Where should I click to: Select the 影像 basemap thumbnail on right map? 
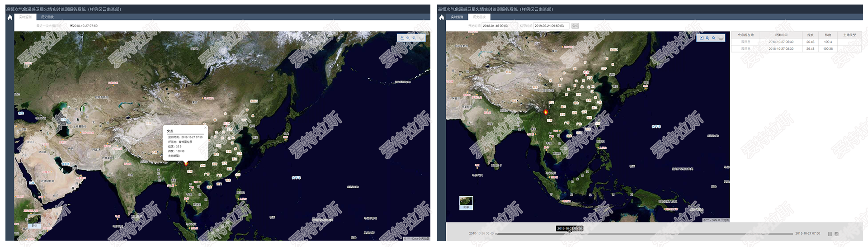[466, 202]
